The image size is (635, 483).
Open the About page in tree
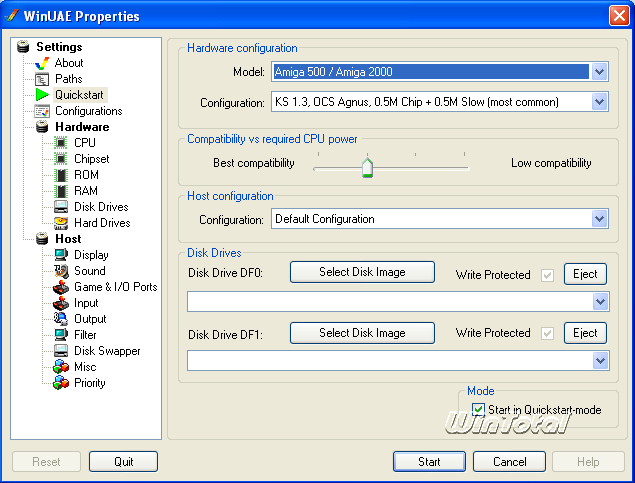click(x=69, y=63)
